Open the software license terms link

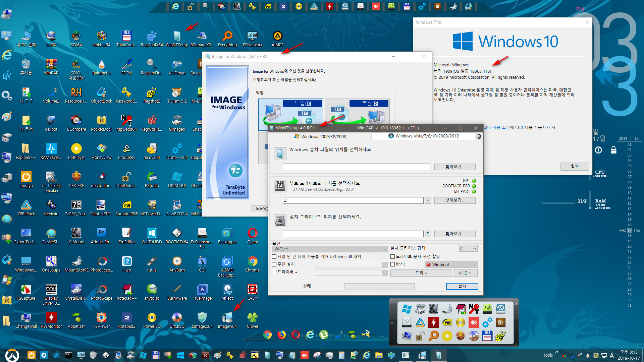496,127
